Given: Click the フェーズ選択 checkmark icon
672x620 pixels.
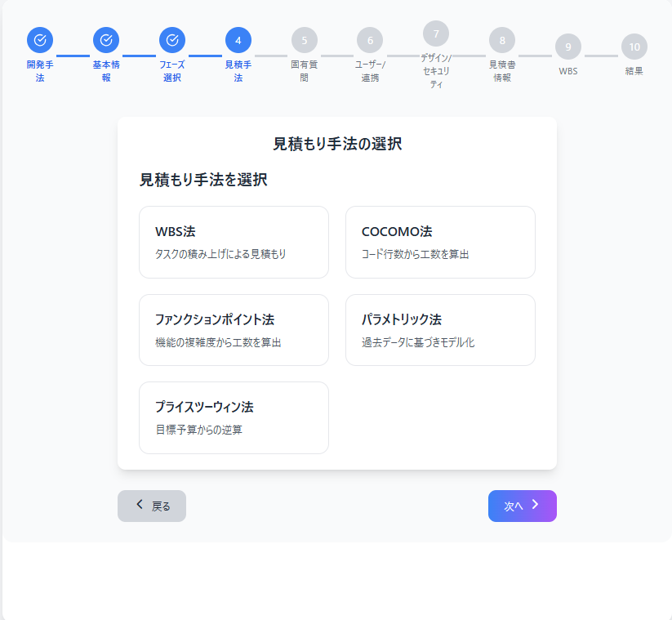Looking at the screenshot, I should coord(171,38).
